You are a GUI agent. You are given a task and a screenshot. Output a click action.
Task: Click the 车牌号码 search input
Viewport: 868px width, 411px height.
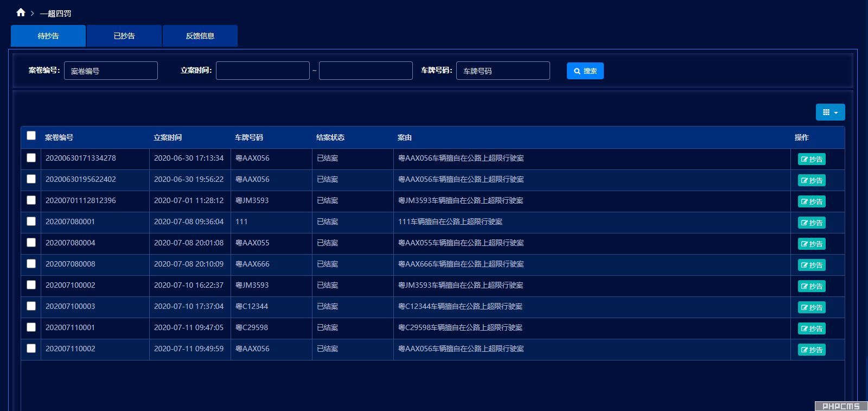[503, 71]
